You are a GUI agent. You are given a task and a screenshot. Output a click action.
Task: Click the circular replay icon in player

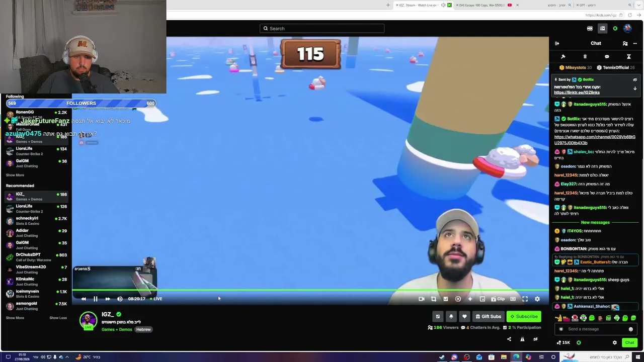tap(458, 299)
